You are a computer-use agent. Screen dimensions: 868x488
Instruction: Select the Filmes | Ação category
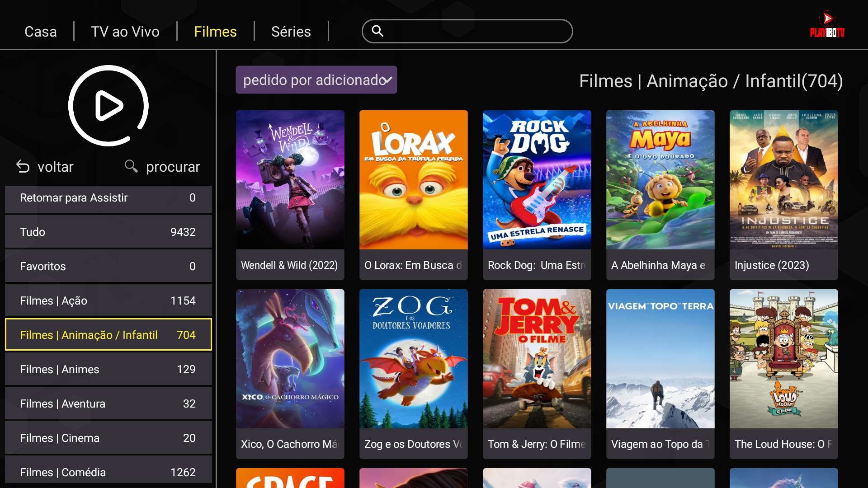[x=108, y=300]
